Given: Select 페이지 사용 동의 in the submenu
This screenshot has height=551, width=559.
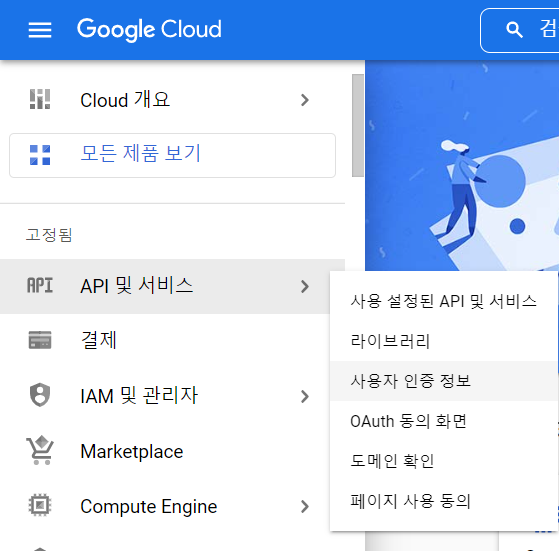Looking at the screenshot, I should pos(444,501).
